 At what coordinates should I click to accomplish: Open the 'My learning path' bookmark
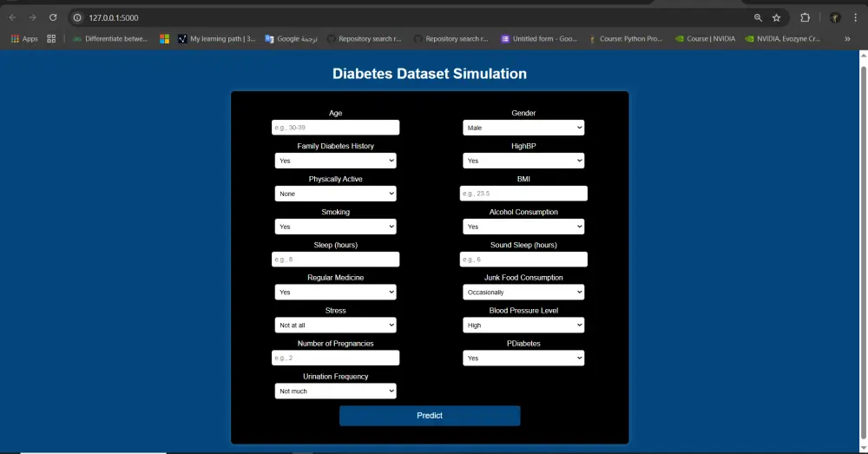click(x=217, y=39)
